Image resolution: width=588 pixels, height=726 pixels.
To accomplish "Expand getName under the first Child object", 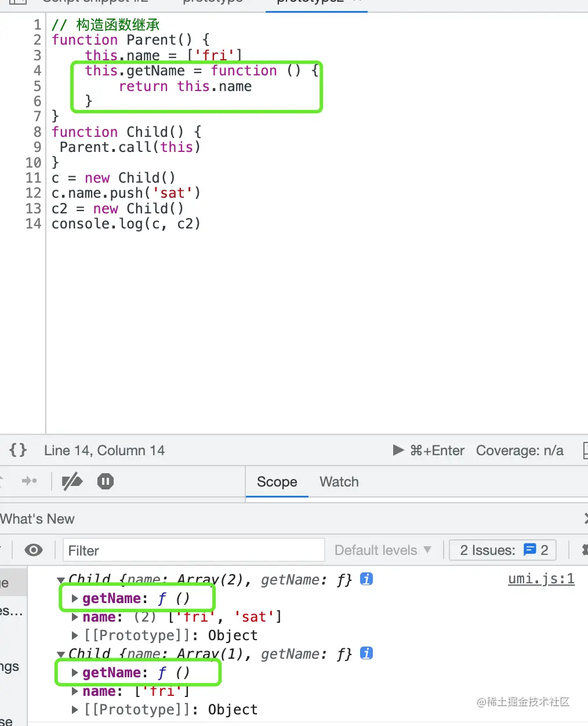I will pyautogui.click(x=75, y=598).
